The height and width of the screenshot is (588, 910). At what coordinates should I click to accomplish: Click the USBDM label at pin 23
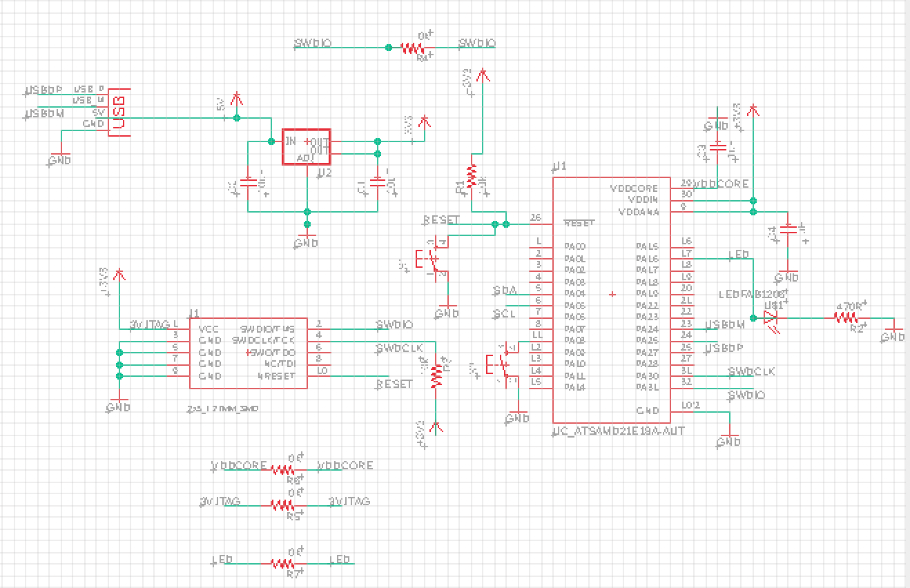[x=724, y=324]
